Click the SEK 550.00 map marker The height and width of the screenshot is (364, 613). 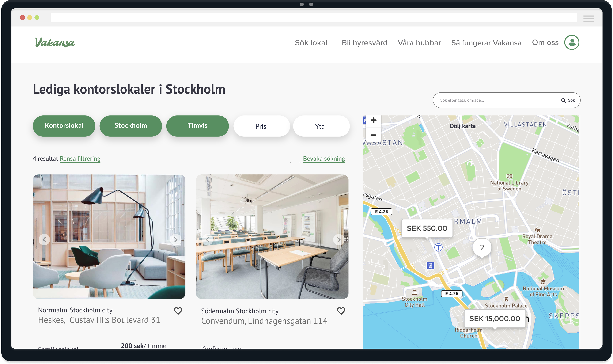[427, 228]
